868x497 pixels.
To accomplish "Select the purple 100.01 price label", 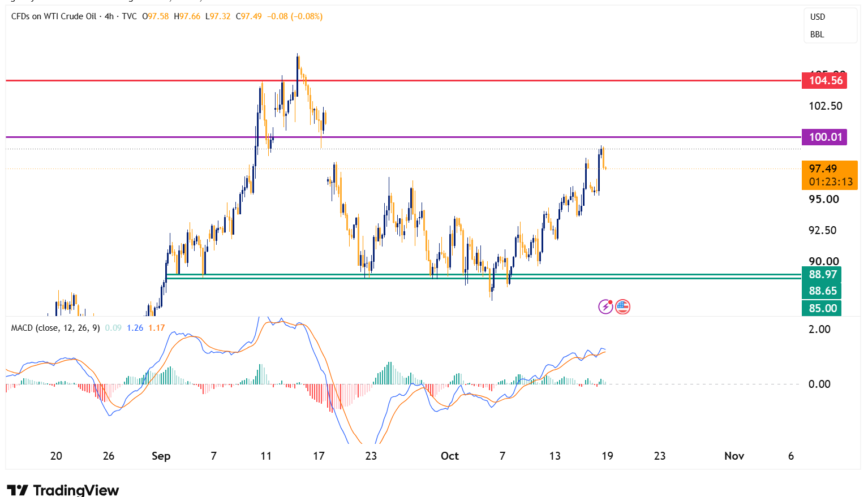I will point(825,137).
